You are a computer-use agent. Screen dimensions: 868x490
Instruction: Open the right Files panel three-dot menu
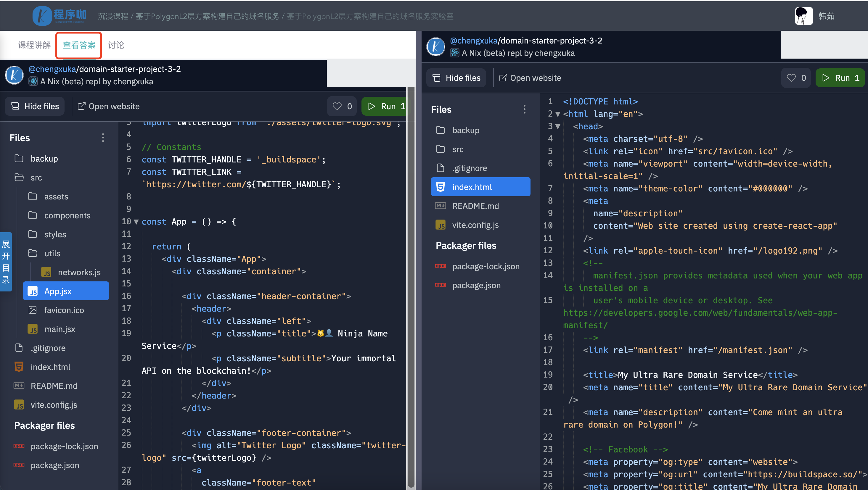pyautogui.click(x=524, y=109)
